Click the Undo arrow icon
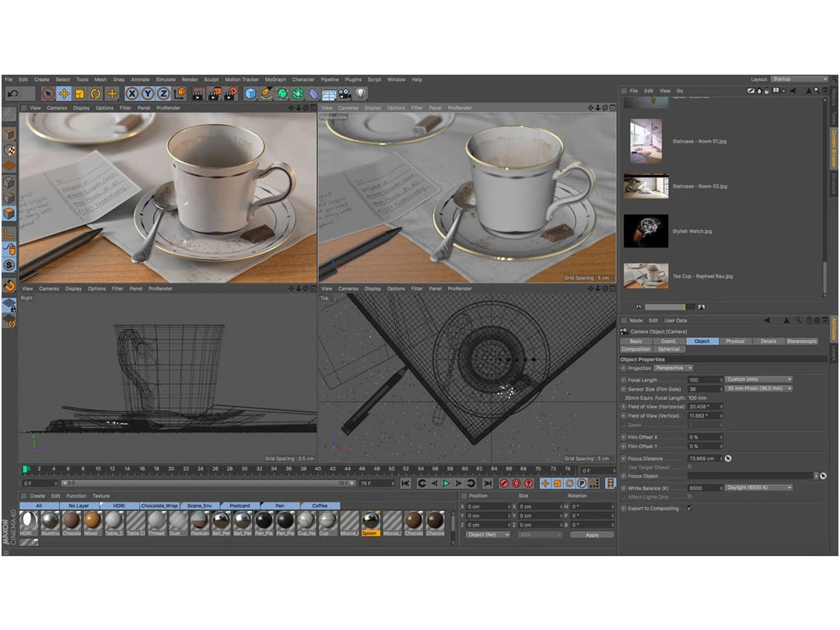The height and width of the screenshot is (630, 840). [x=13, y=94]
